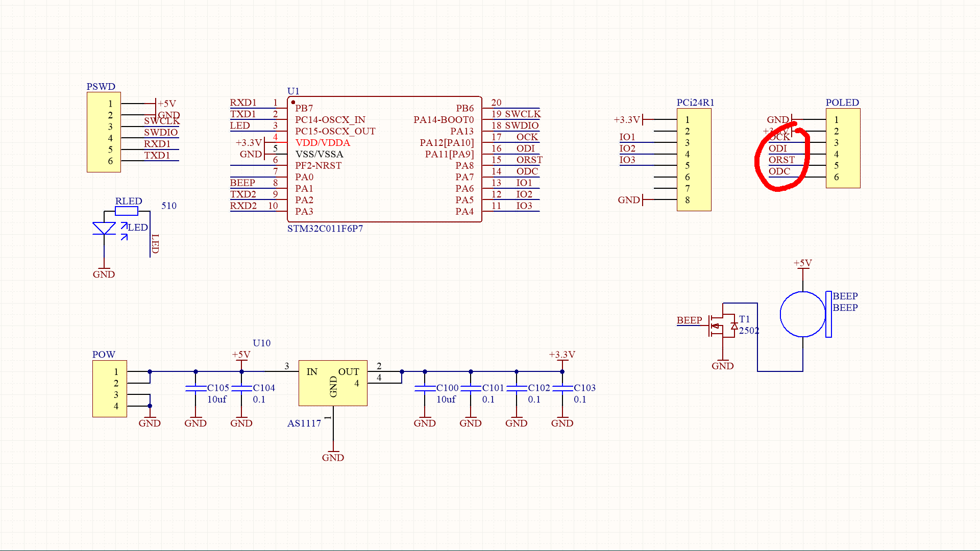Select the AS1117 regulator body
The height and width of the screenshot is (551, 980).
coord(333,383)
